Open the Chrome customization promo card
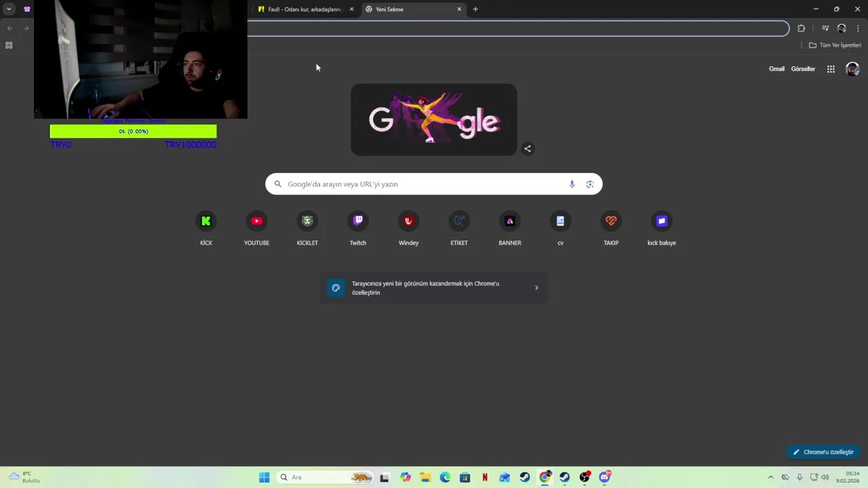Screen dimensions: 868x488 tap(434, 288)
